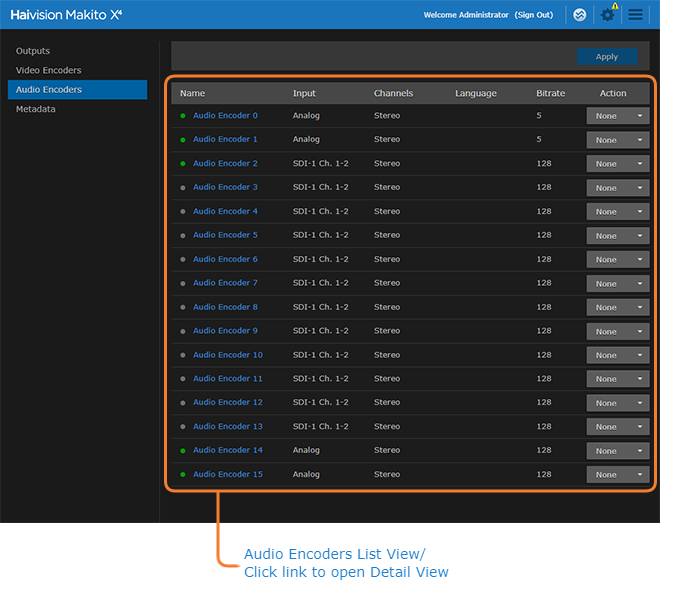Expand Action dropdown for Audio Encoder 15
The image size is (680, 601).
pyautogui.click(x=617, y=475)
